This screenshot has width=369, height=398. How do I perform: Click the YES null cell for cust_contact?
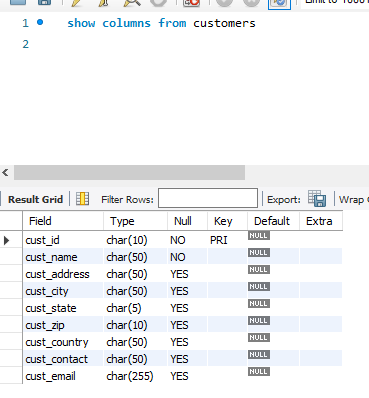click(x=187, y=359)
